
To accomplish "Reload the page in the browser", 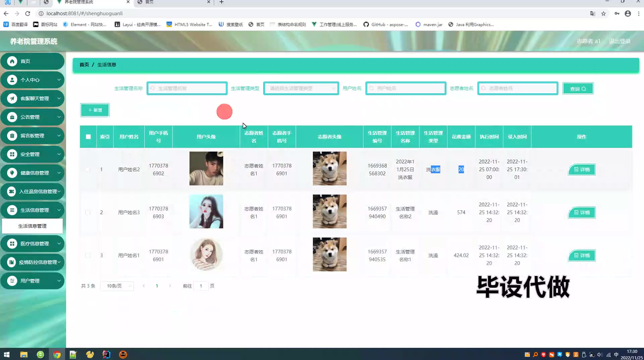I will point(28,13).
